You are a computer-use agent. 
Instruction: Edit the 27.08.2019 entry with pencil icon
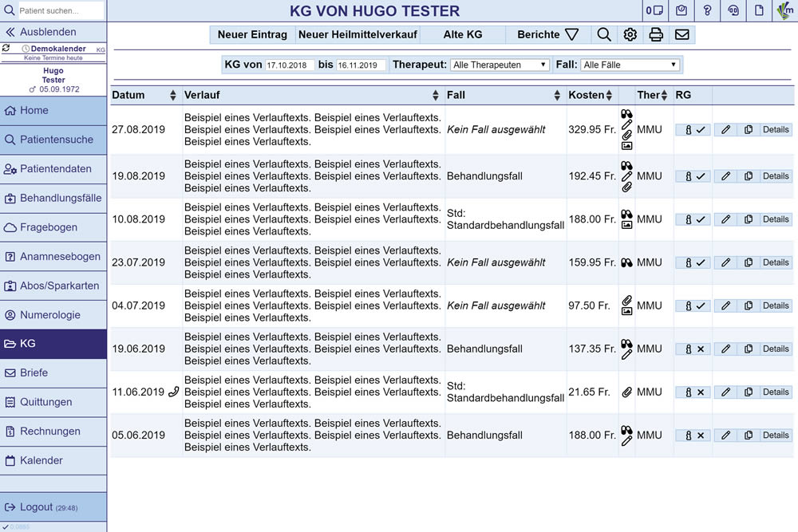(x=725, y=130)
